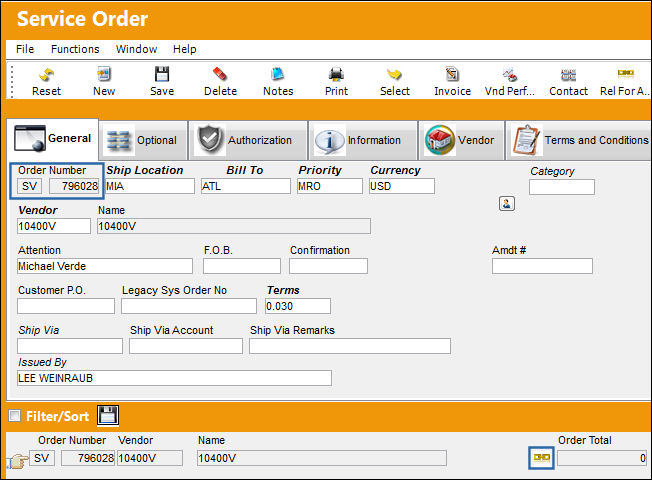
Task: Click SV prefix in the bottom list row
Action: click(42, 458)
